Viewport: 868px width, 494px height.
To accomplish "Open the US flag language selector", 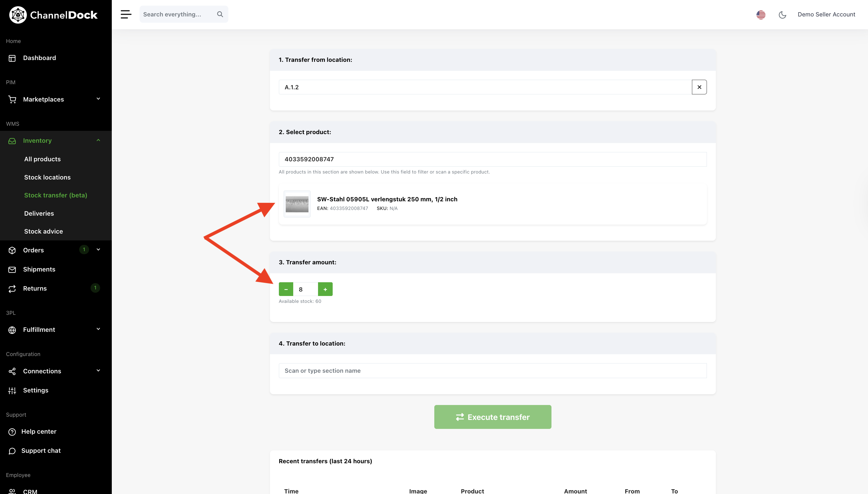I will [761, 15].
